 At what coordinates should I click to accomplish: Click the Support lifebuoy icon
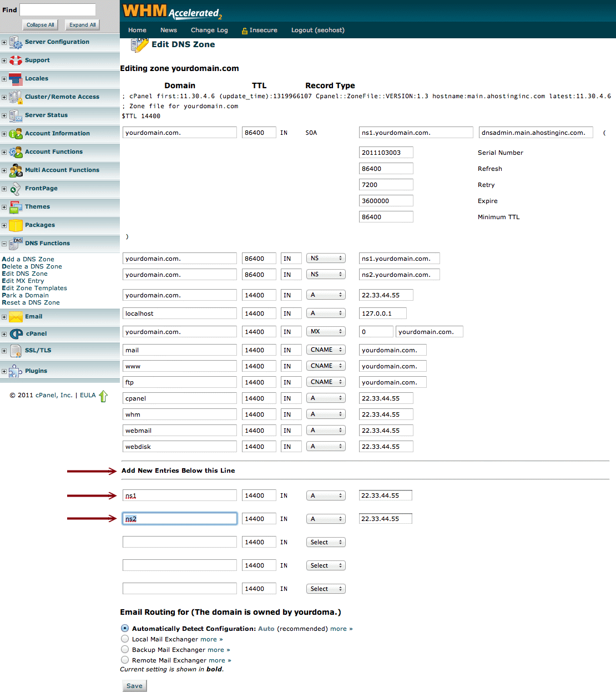(16, 60)
